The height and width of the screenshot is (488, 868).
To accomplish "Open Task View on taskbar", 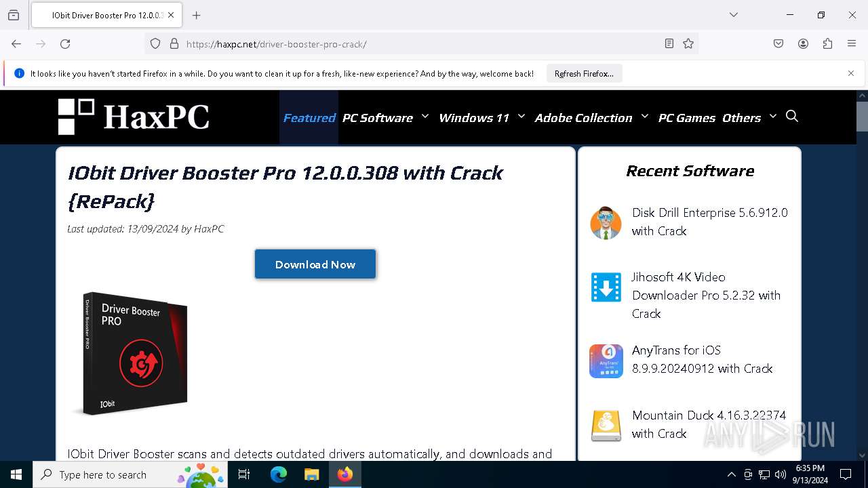I will click(244, 474).
